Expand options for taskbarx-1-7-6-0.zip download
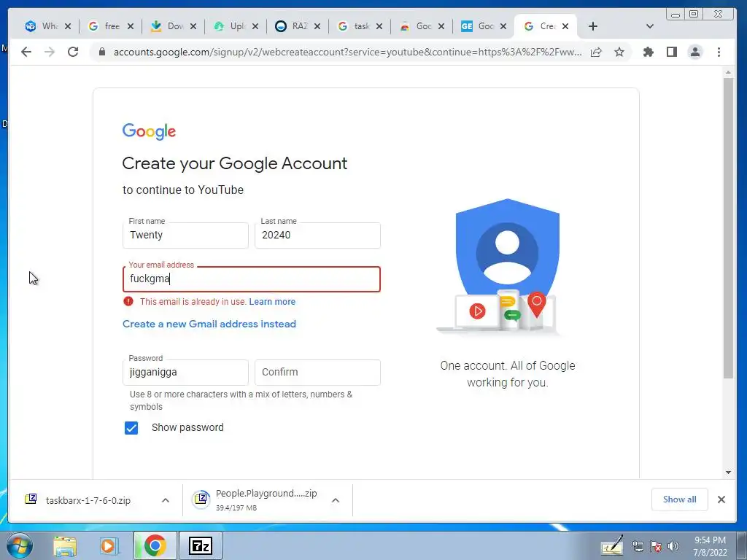This screenshot has height=560, width=747. point(166,500)
